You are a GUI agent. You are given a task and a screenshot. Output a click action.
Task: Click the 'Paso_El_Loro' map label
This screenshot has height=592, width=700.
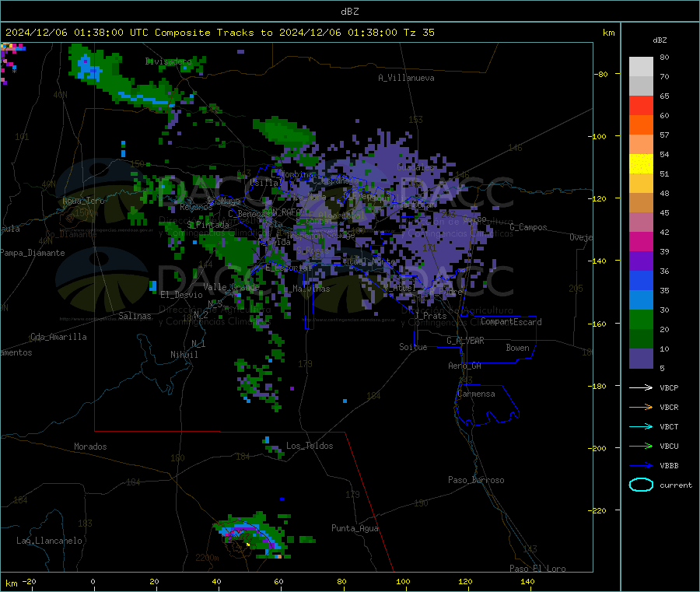tap(537, 569)
